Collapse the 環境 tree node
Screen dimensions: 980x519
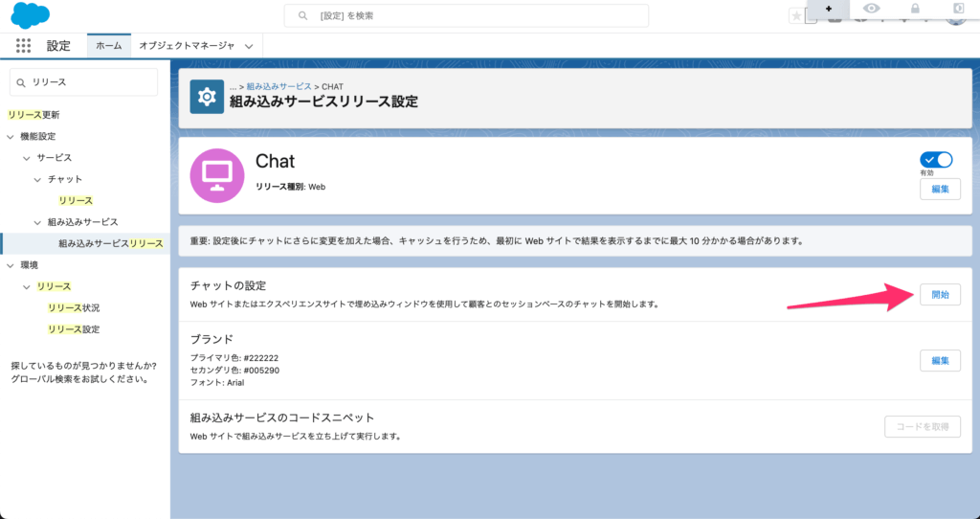pos(10,266)
